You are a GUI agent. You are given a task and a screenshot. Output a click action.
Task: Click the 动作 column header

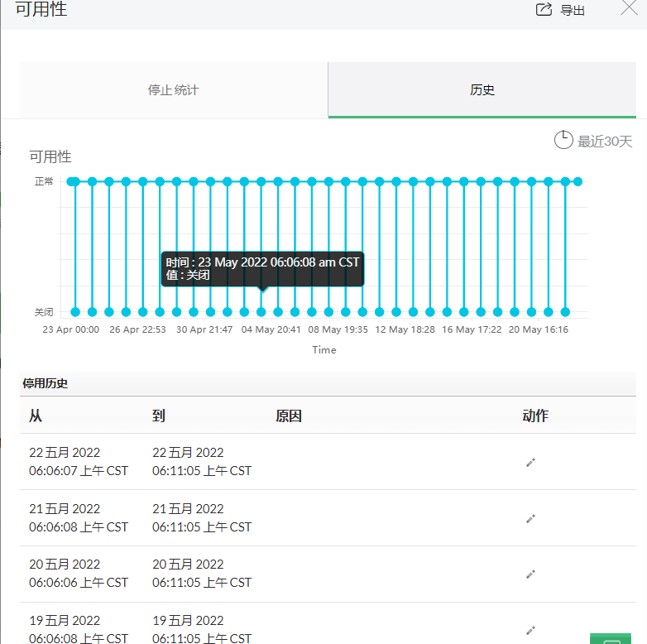pyautogui.click(x=535, y=416)
